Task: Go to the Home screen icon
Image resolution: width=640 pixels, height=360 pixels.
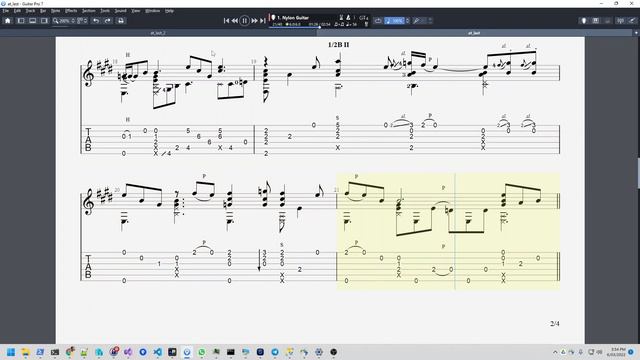Action: pyautogui.click(x=7, y=21)
